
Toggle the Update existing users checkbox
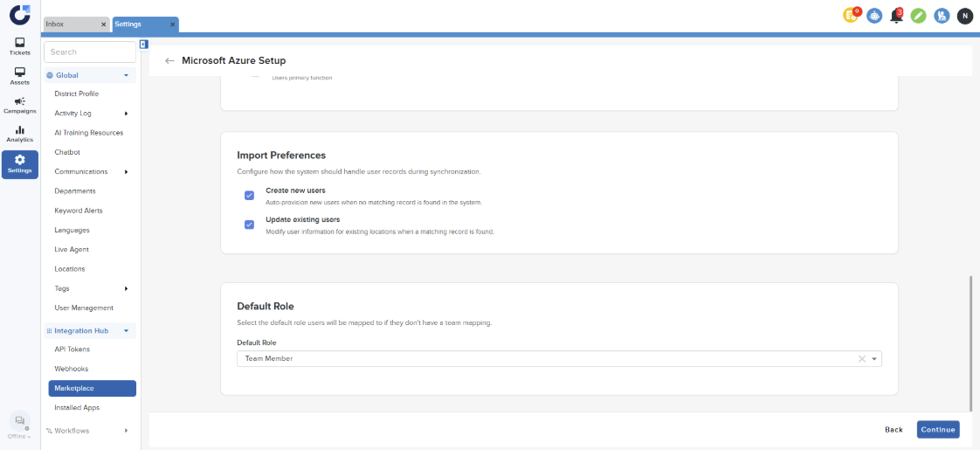point(249,225)
